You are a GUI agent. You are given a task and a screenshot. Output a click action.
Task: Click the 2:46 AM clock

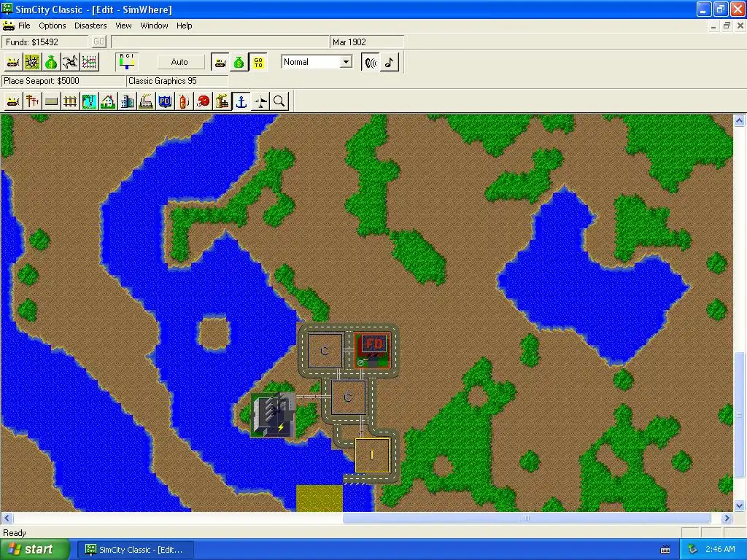pos(720,550)
